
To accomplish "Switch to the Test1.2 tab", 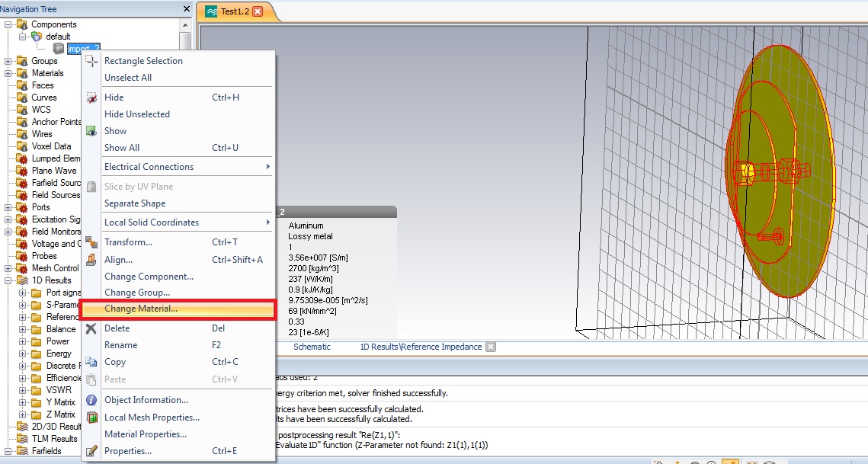I will point(235,11).
